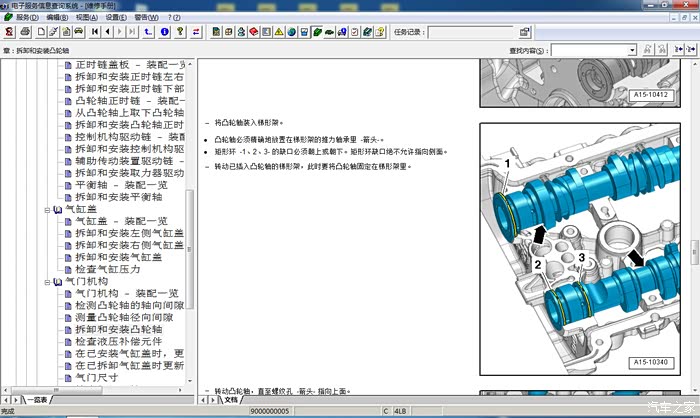This screenshot has height=418, width=700.
Task: Collapse the 气门机构 tree node
Action: tap(46, 282)
